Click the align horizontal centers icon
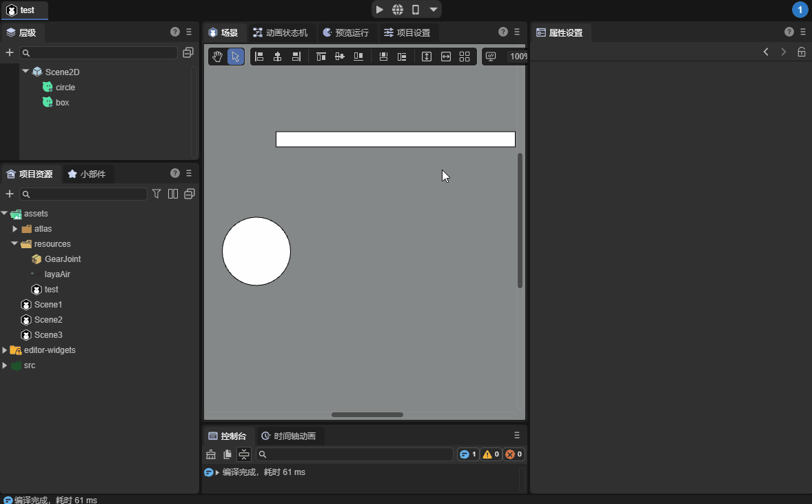Screen dimensions: 812x504 (x=278, y=57)
